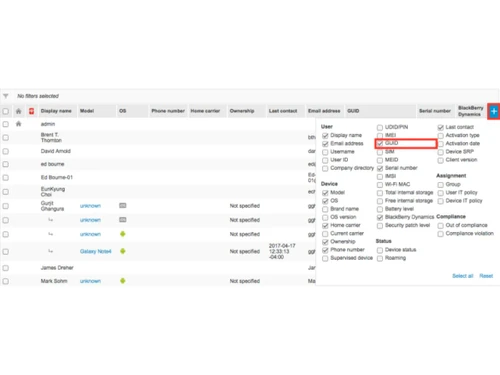Uncheck the Serial number checkbox
The height and width of the screenshot is (375, 500).
click(x=380, y=168)
